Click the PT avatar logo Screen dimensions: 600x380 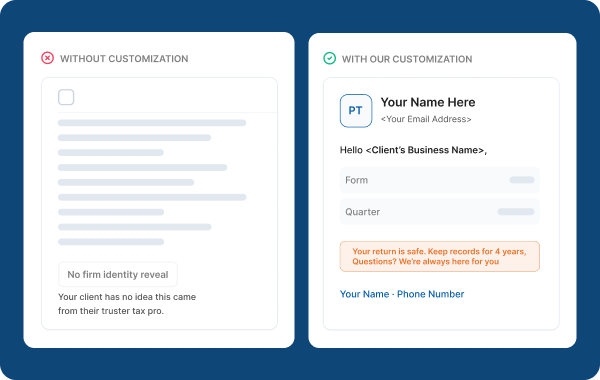(356, 111)
